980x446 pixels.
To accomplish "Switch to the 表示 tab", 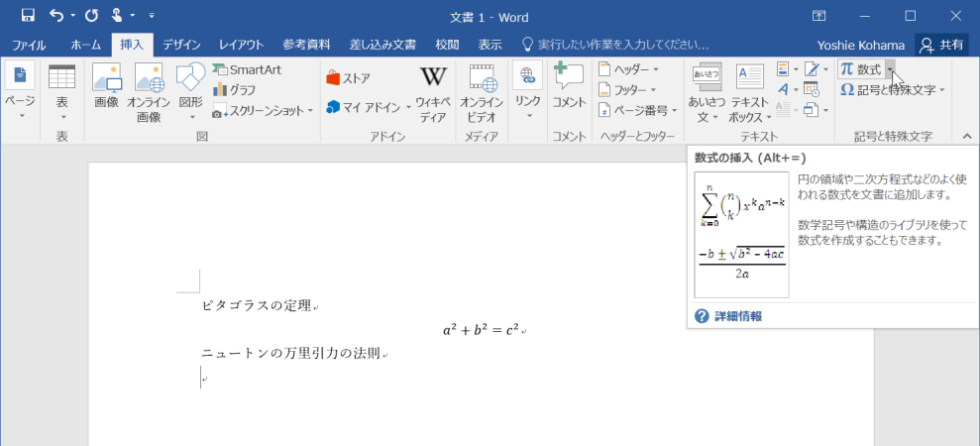I will click(x=490, y=45).
